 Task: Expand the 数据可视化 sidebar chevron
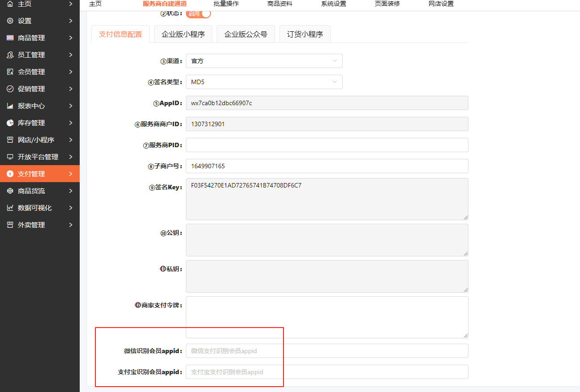pos(71,208)
